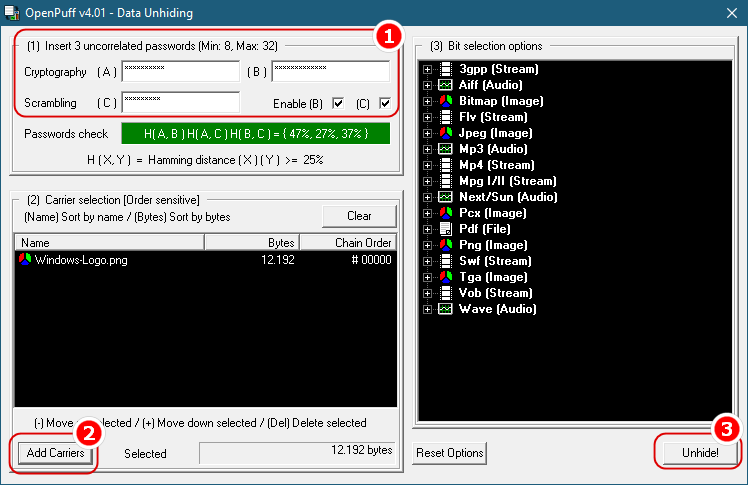Click the Vob (Stream) film icon

tap(446, 293)
